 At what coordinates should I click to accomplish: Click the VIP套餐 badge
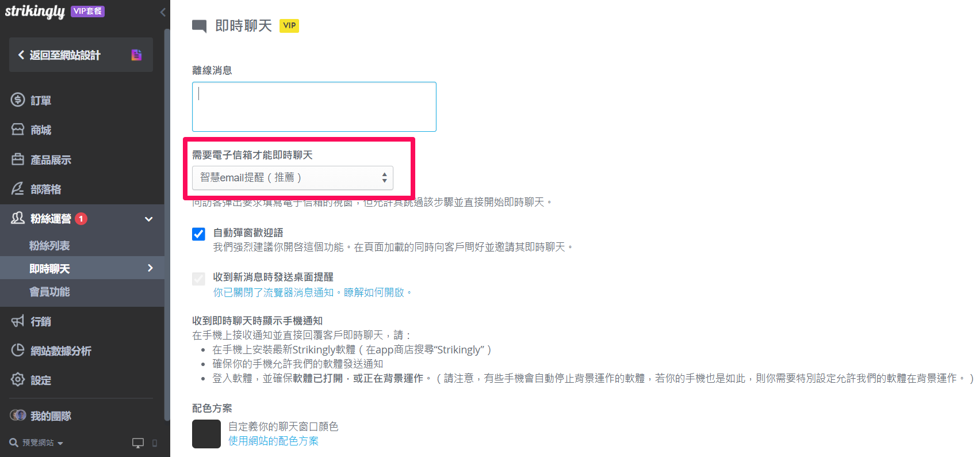click(87, 11)
